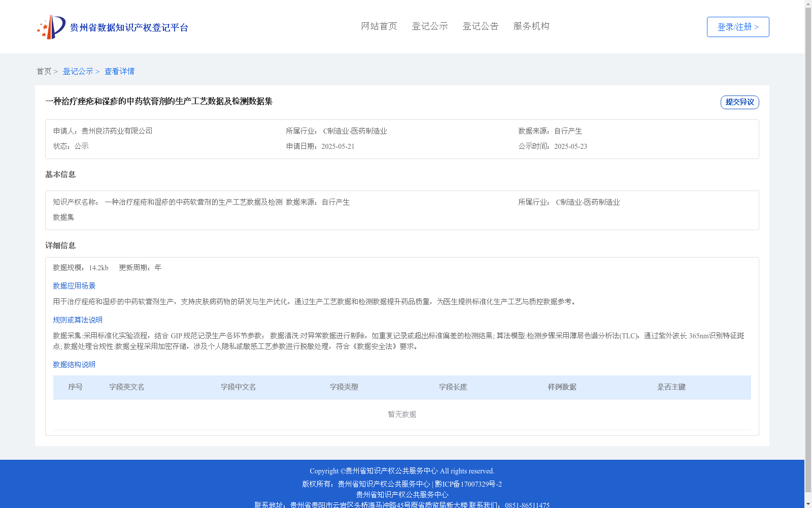
Task: Click the 字段长度 column header
Action: [453, 387]
